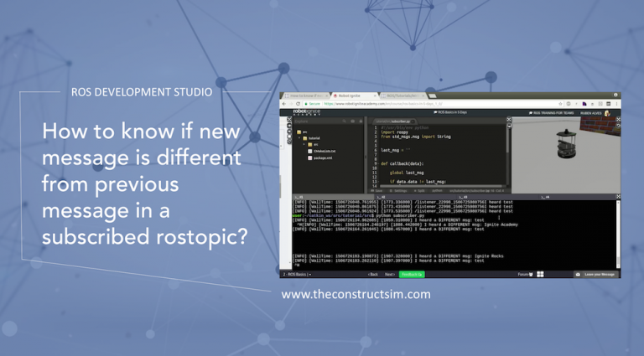644x356 pixels.
Task: Switch to terminal tab #4
Action: (576, 197)
